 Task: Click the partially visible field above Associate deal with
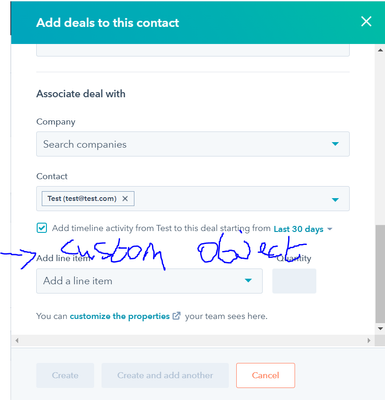pyautogui.click(x=193, y=51)
